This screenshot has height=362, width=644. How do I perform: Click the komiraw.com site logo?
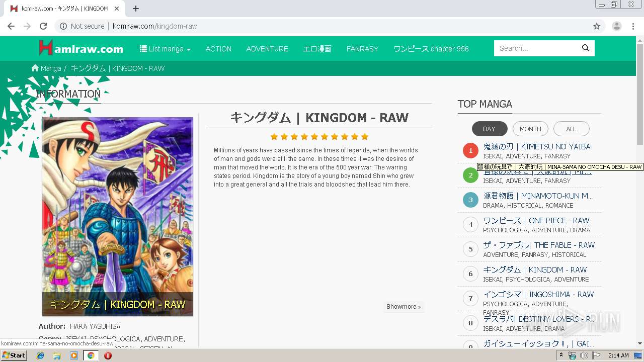[x=81, y=48]
